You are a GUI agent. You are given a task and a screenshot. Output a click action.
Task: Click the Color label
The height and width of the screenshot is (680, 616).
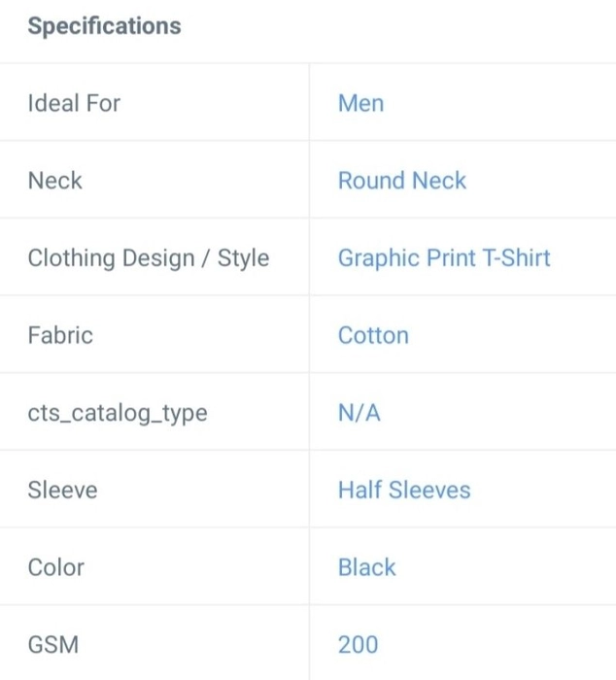56,567
